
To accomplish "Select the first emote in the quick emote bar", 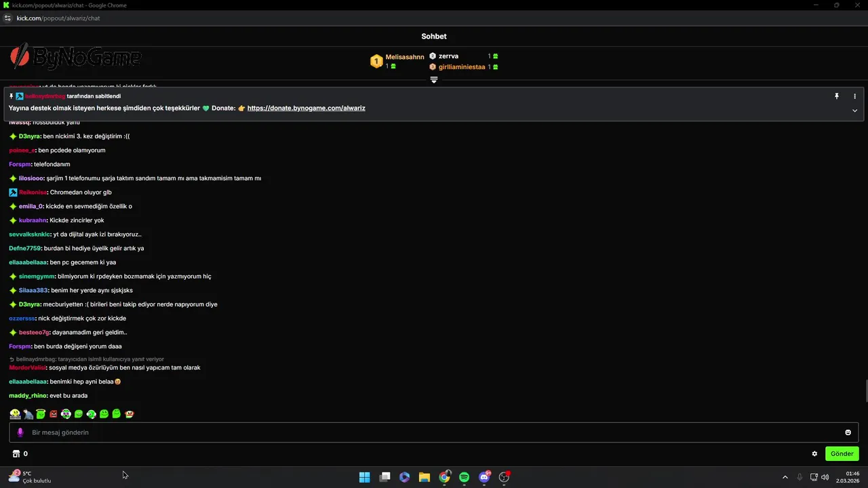I will [15, 413].
